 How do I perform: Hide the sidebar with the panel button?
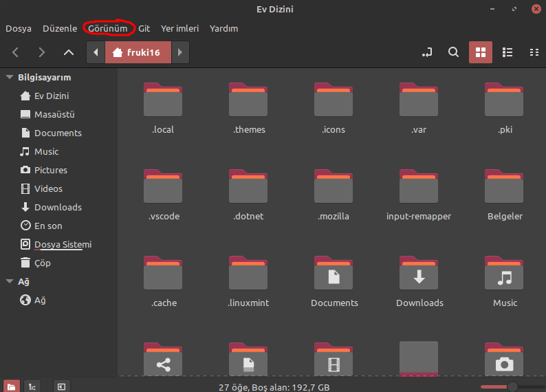(x=62, y=386)
